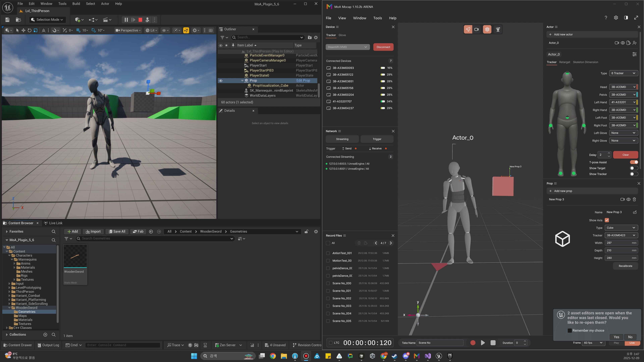The image size is (644, 362).
Task: Expand the Collections section
Action: pos(7,335)
